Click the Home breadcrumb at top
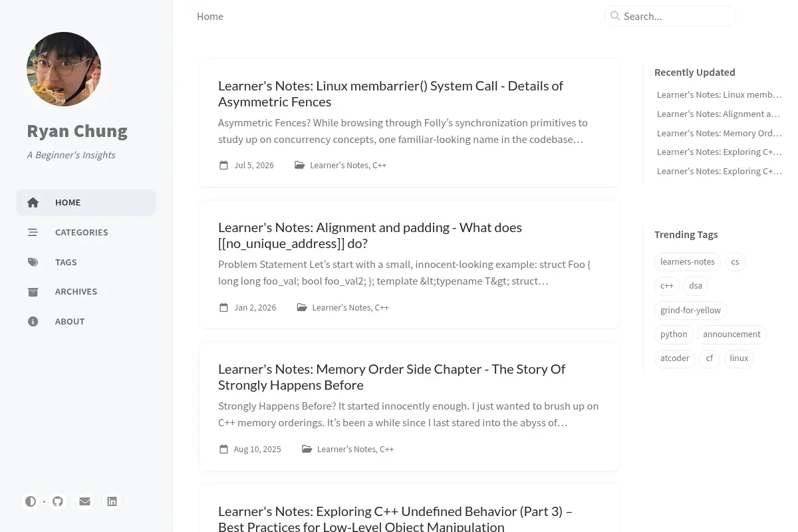The image size is (798, 532). click(x=210, y=16)
